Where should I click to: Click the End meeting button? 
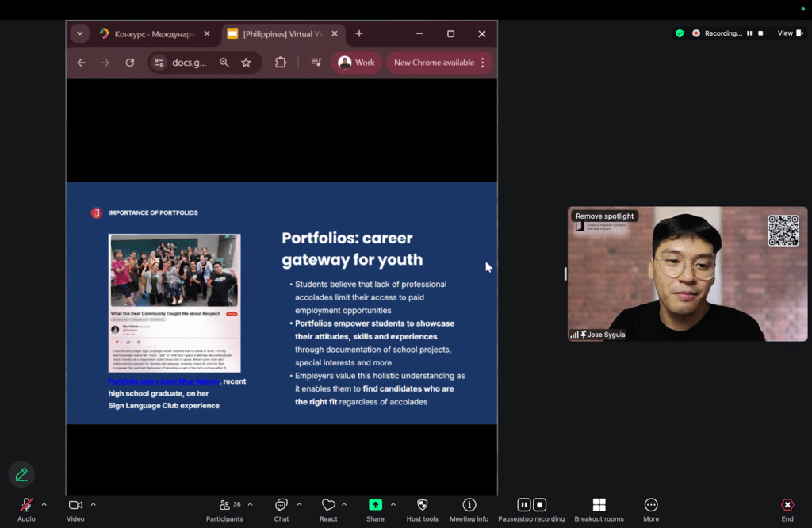pos(787,506)
